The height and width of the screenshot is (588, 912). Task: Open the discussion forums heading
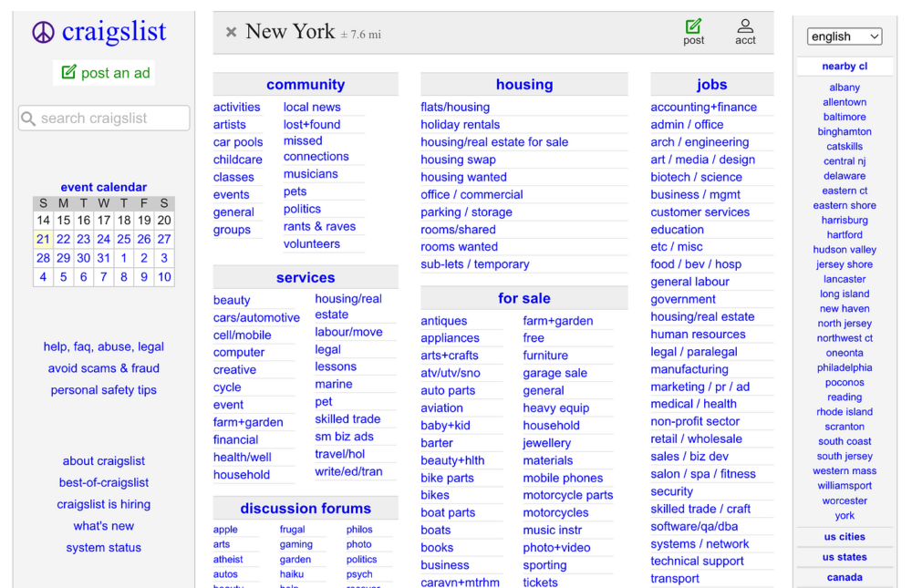coord(306,509)
